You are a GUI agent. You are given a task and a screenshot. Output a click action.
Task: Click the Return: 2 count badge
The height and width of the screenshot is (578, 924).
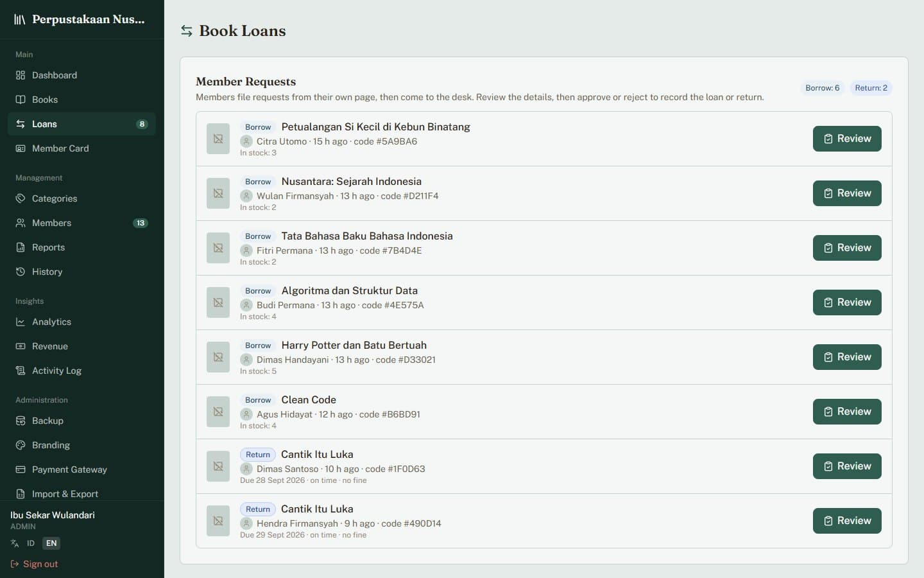coord(871,88)
